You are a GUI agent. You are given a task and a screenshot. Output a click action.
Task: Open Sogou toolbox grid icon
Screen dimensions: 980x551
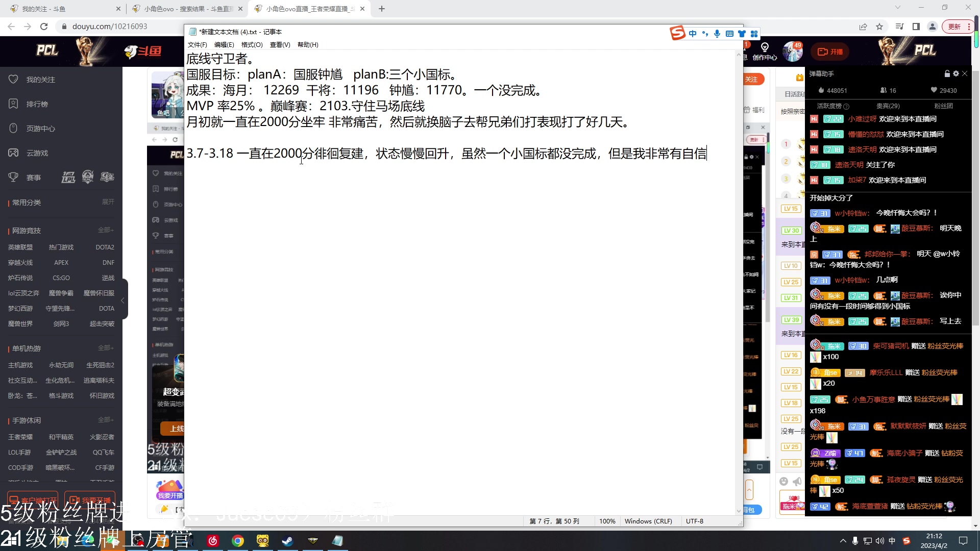[754, 34]
